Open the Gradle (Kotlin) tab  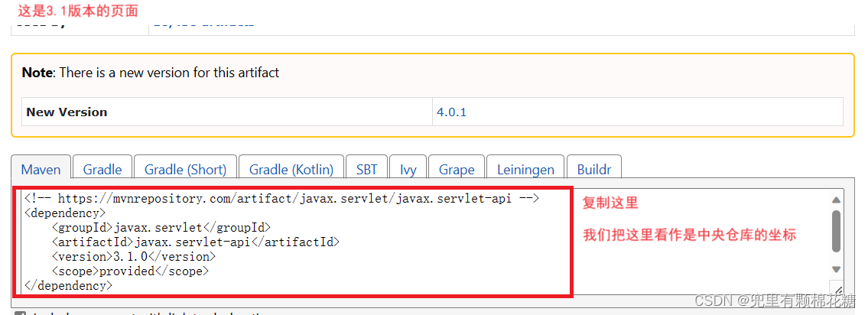tap(291, 167)
